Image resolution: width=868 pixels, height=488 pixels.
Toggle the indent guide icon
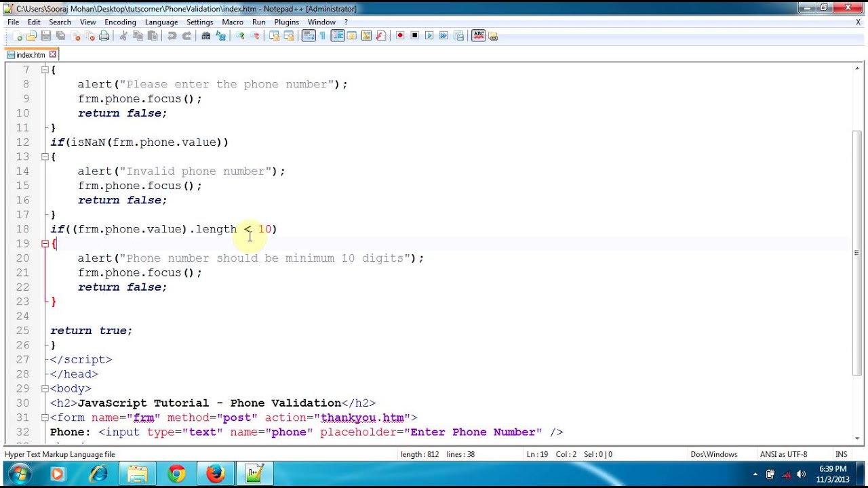tap(338, 35)
